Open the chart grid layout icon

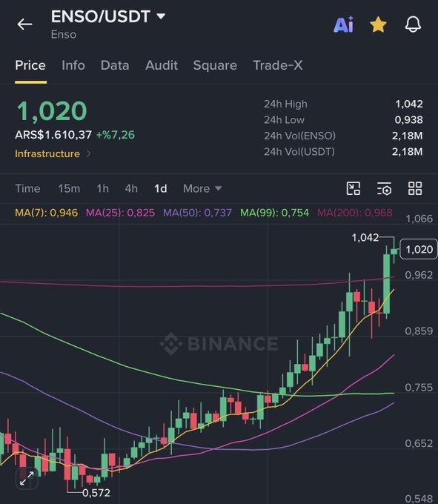415,188
